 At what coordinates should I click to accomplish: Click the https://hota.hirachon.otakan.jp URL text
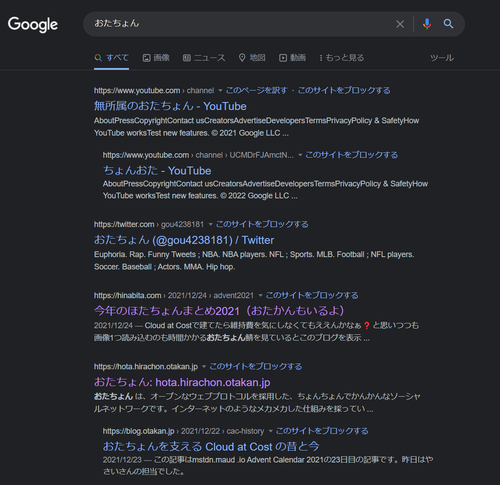pos(146,367)
